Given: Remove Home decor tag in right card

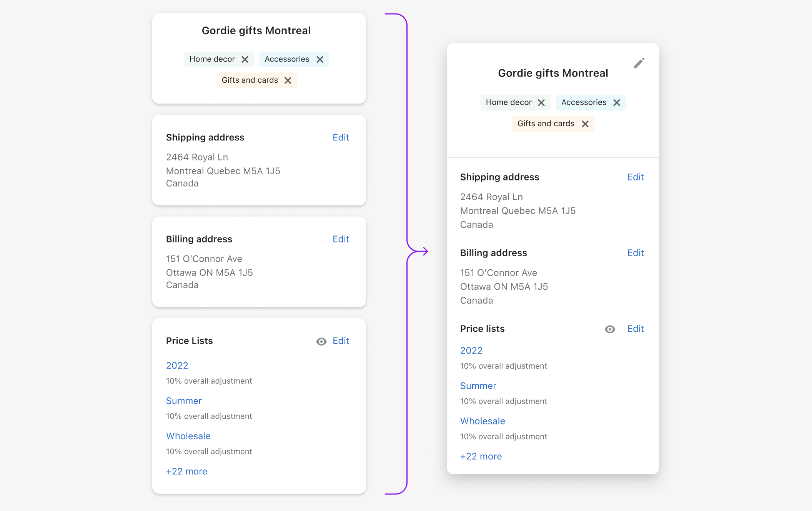Looking at the screenshot, I should [x=541, y=103].
